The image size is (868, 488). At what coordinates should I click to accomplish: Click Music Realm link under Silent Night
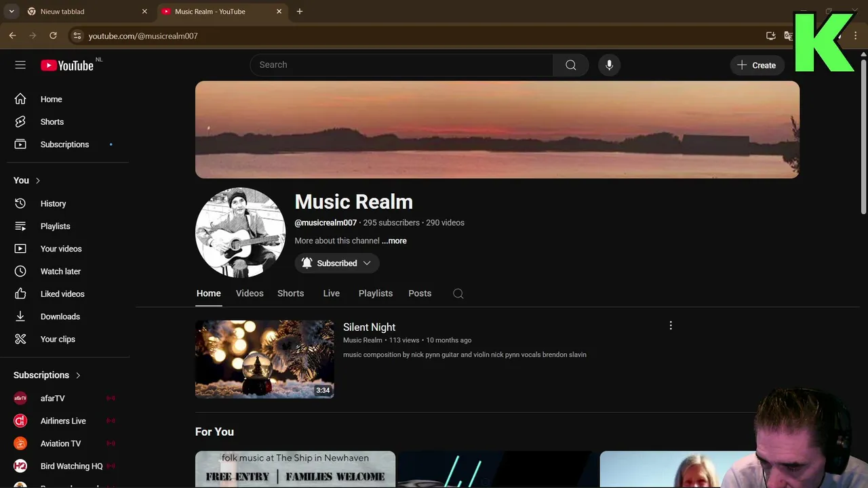click(363, 340)
